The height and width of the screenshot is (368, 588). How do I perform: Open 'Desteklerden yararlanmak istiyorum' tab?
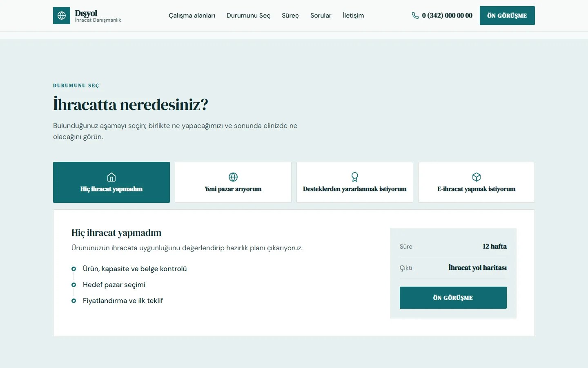pyautogui.click(x=355, y=182)
